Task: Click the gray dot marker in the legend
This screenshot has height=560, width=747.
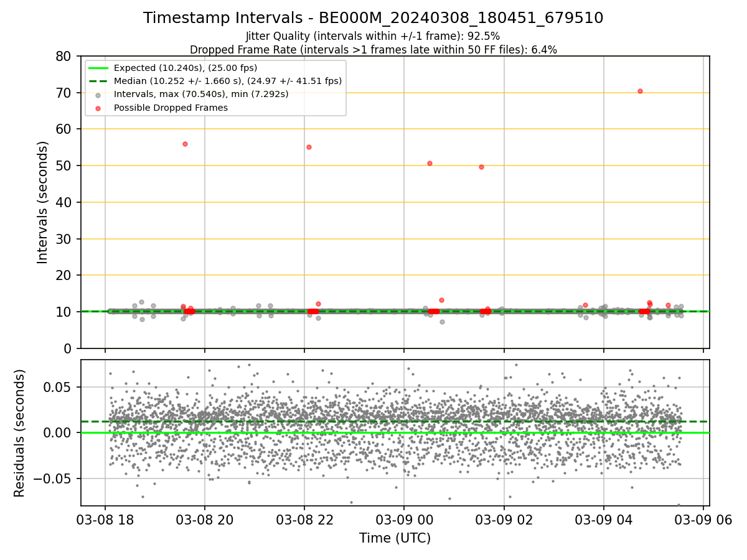Action: (99, 95)
